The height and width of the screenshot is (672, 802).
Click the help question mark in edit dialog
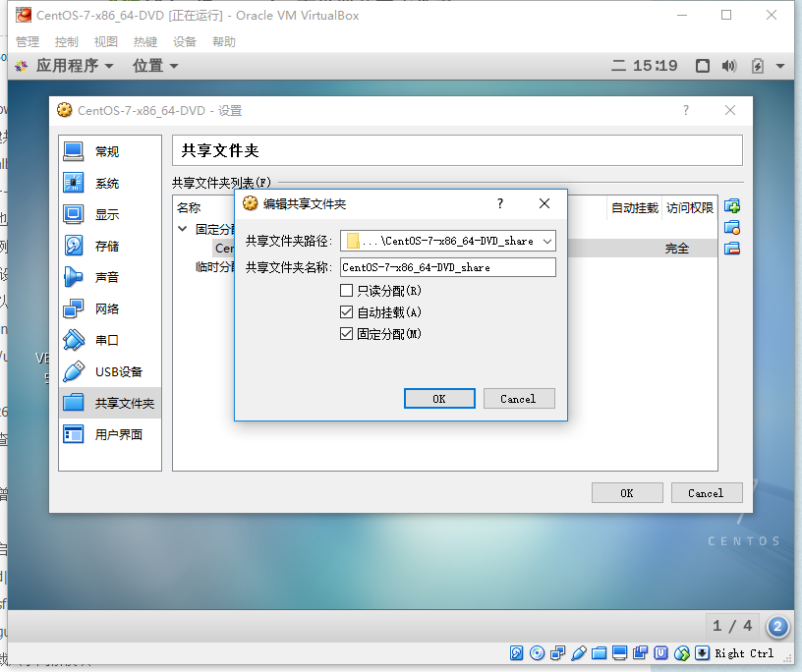click(500, 203)
